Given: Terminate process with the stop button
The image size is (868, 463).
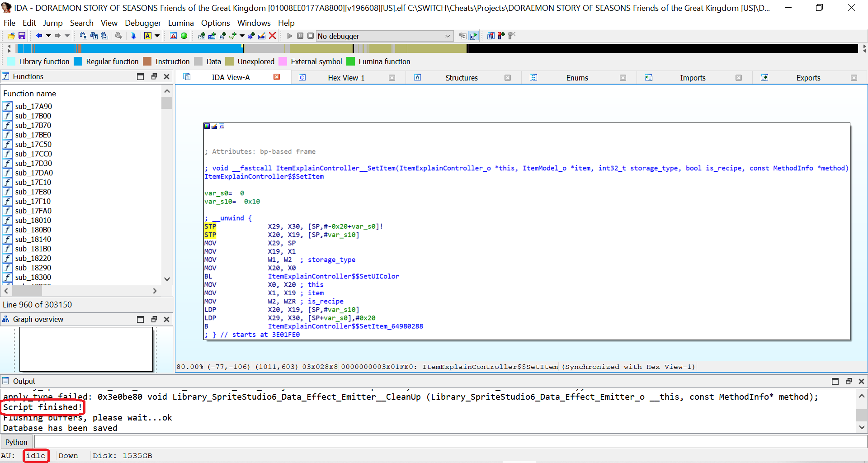Looking at the screenshot, I should pyautogui.click(x=311, y=36).
